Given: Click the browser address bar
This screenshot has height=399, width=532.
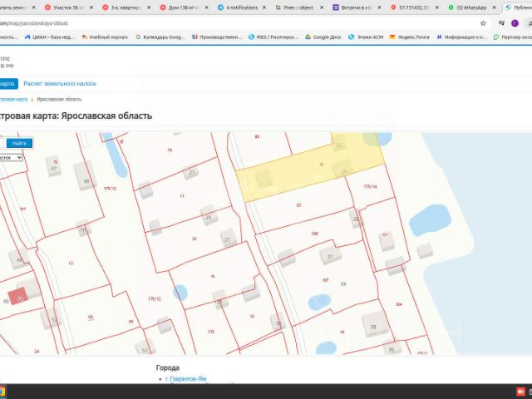Looking at the screenshot, I should point(238,23).
